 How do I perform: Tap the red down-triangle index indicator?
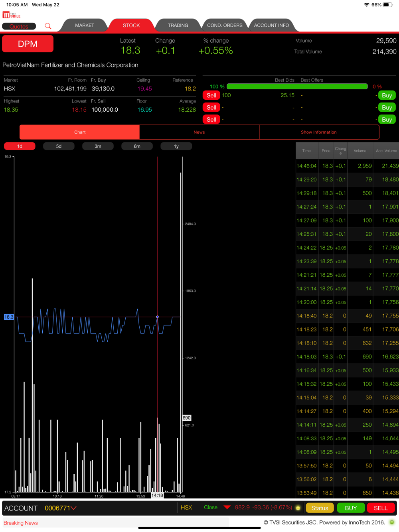(227, 507)
